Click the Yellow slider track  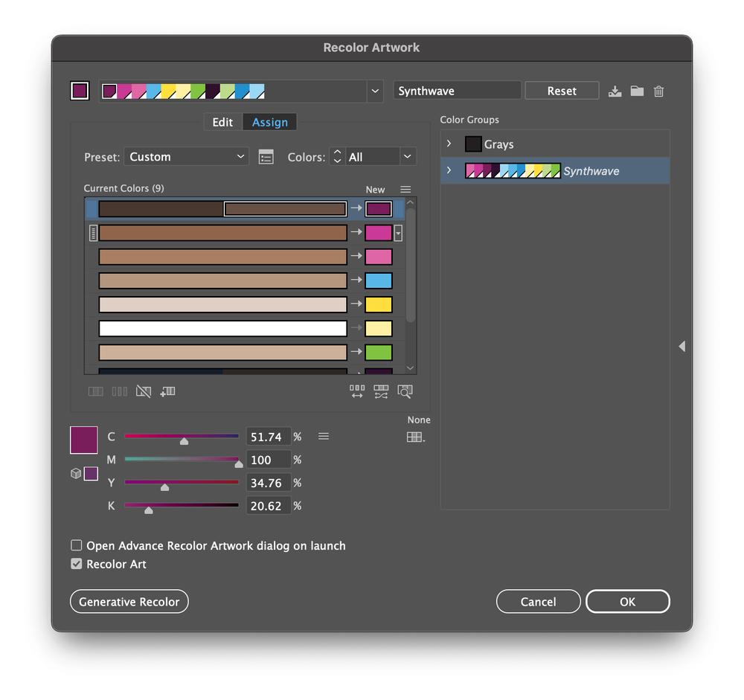182,482
